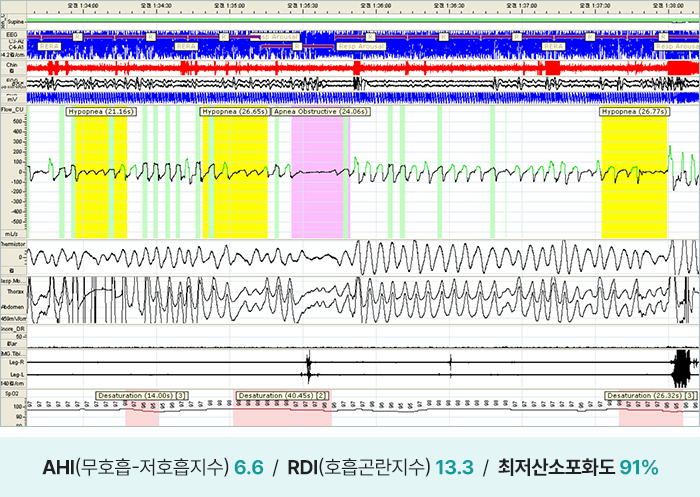Select the Abdomen channel label
Screen dimensions: 700x497
point(13,307)
